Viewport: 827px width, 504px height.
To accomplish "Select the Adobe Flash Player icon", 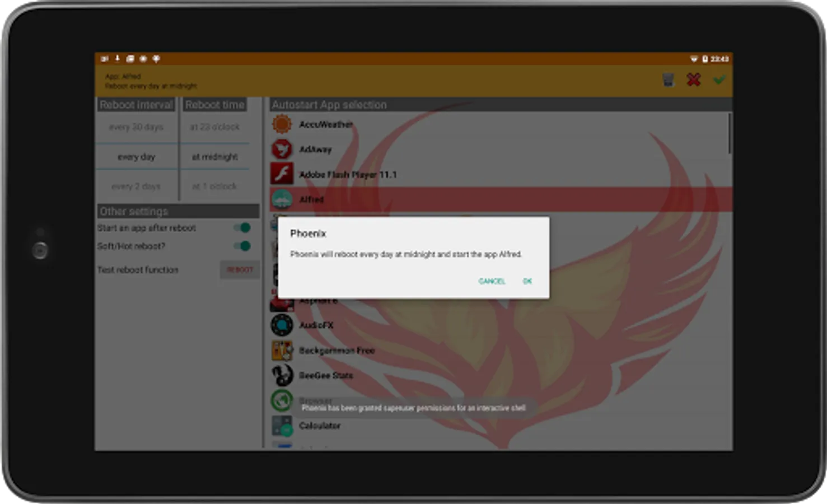I will [282, 174].
